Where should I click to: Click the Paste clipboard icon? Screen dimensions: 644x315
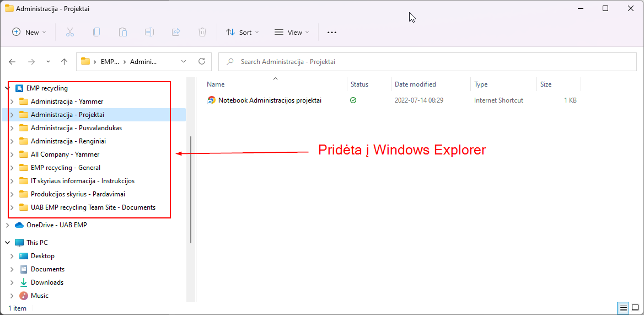[123, 32]
